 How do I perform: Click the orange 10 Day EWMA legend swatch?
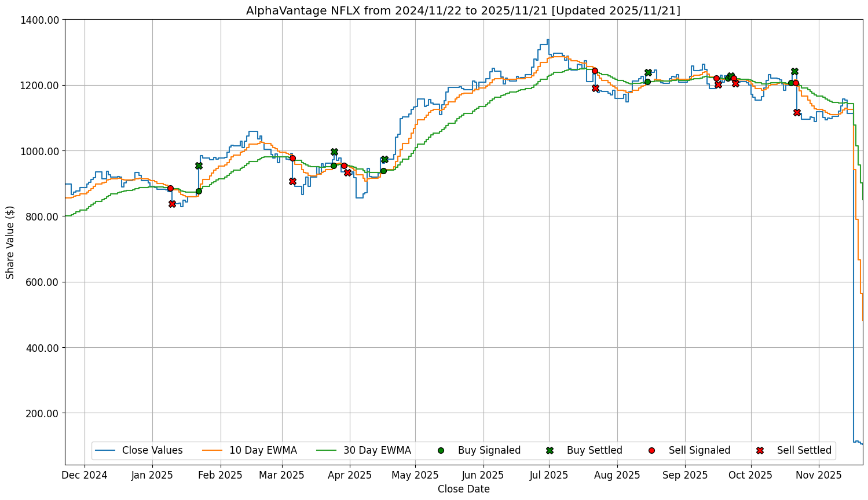[x=213, y=450]
